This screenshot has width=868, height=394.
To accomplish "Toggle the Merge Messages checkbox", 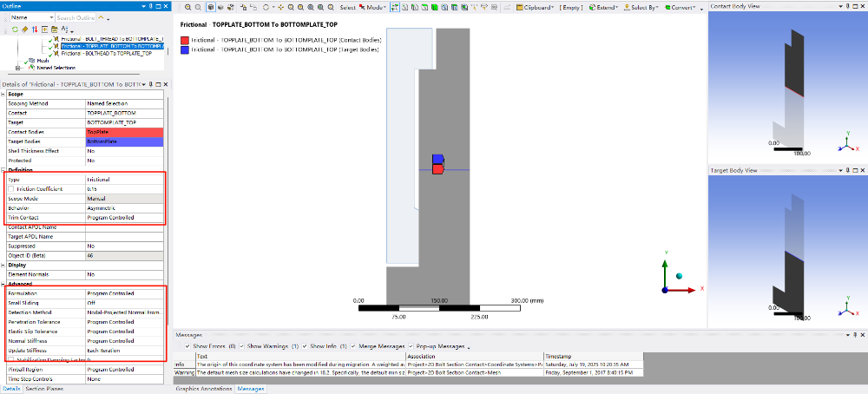I will [x=354, y=346].
